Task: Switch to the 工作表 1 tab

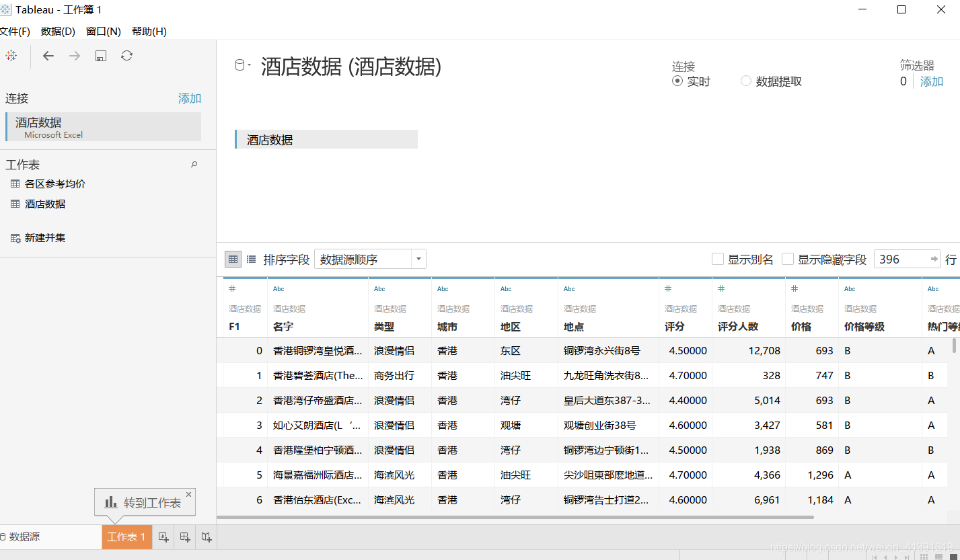Action: click(x=126, y=536)
